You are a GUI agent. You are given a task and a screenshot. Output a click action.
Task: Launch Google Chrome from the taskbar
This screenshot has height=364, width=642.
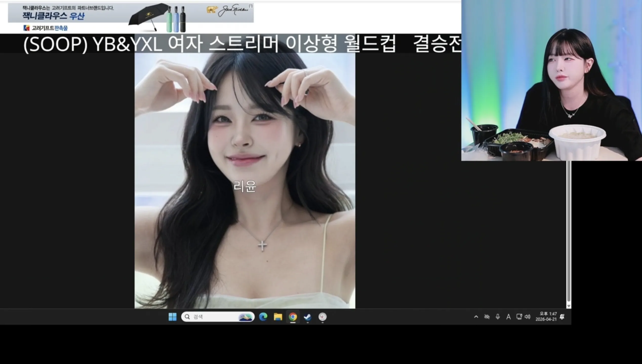[x=293, y=317]
